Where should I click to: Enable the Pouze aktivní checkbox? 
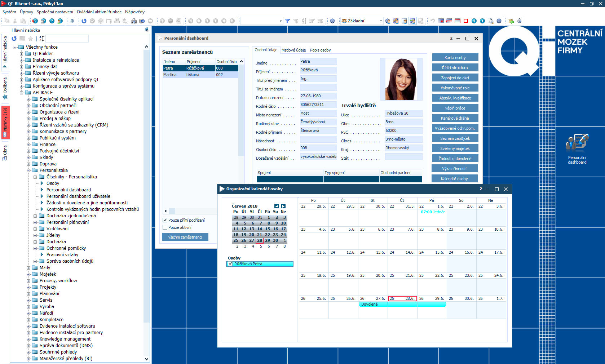[165, 227]
